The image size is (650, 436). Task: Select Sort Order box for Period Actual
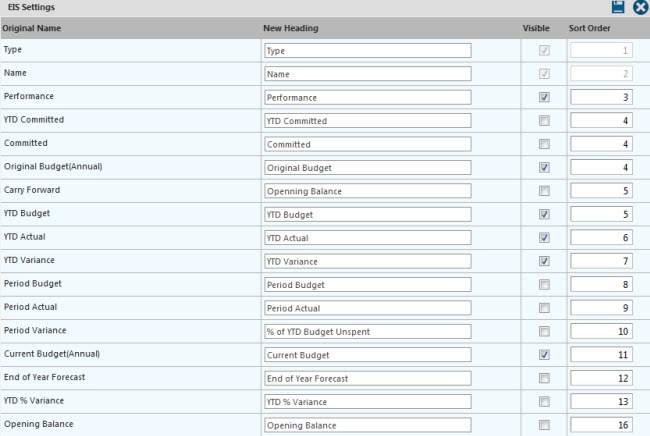point(601,308)
